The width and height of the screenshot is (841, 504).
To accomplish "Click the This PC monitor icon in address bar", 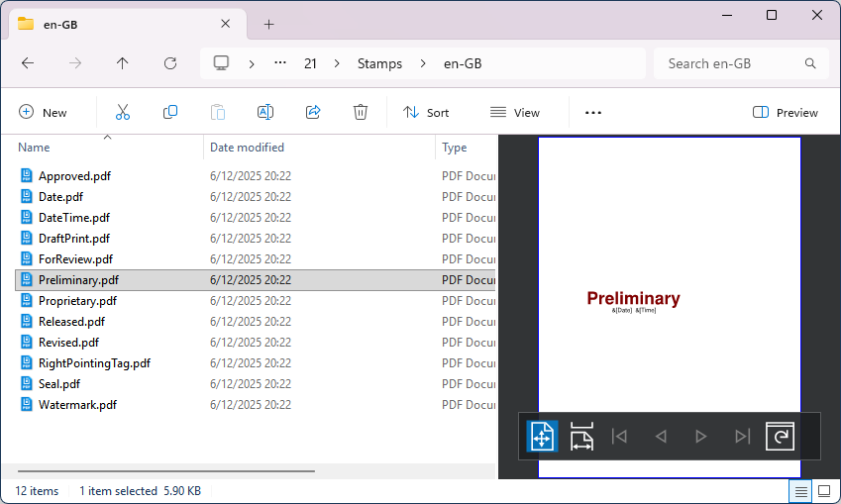I will [x=221, y=63].
